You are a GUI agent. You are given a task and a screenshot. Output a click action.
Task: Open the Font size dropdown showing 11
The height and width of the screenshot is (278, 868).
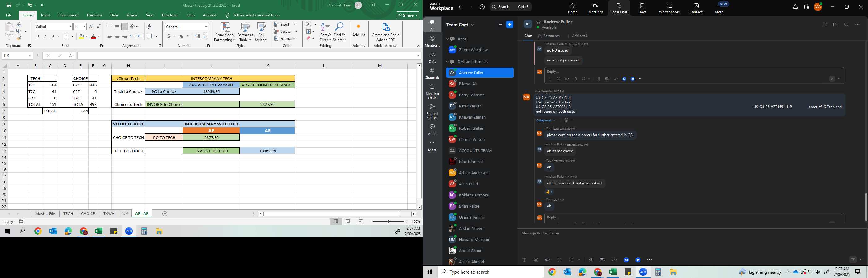pyautogui.click(x=84, y=27)
